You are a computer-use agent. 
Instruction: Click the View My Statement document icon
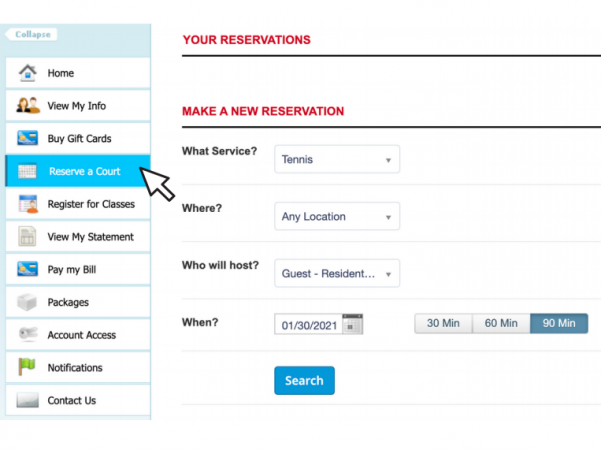pyautogui.click(x=28, y=237)
